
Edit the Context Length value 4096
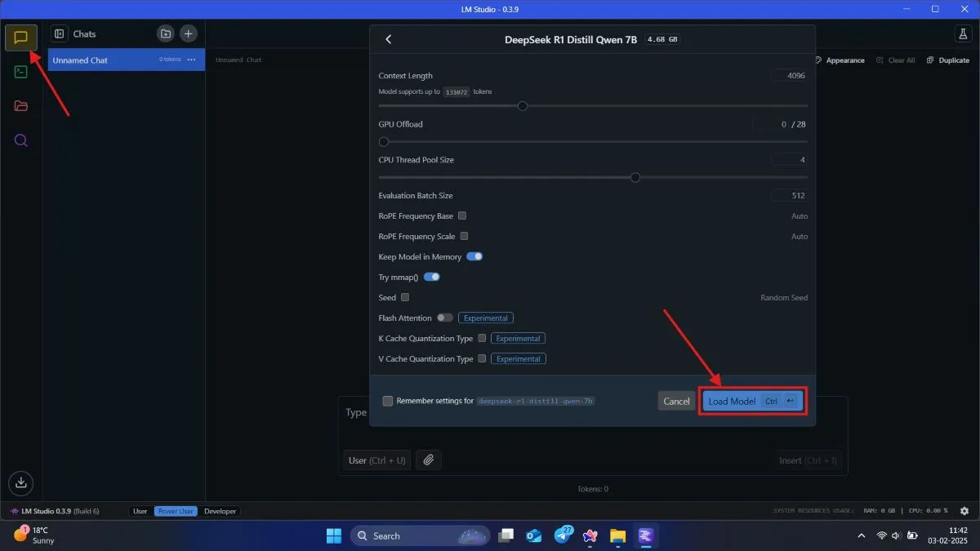click(x=789, y=75)
